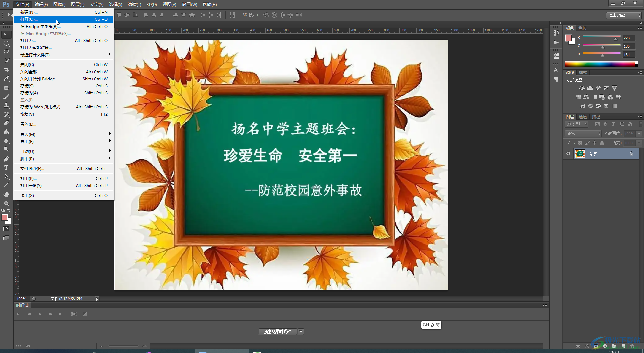Go to first frame in timeline
This screenshot has width=644, height=353.
(x=18, y=314)
